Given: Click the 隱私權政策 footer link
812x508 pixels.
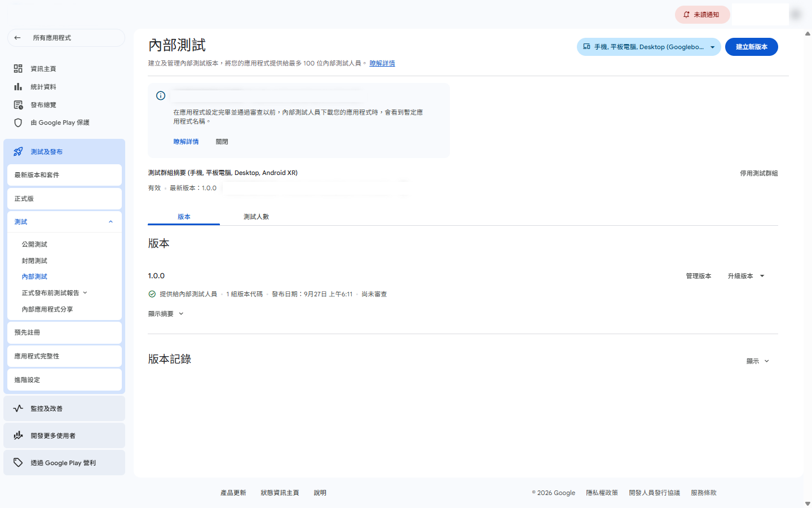Looking at the screenshot, I should (x=602, y=493).
